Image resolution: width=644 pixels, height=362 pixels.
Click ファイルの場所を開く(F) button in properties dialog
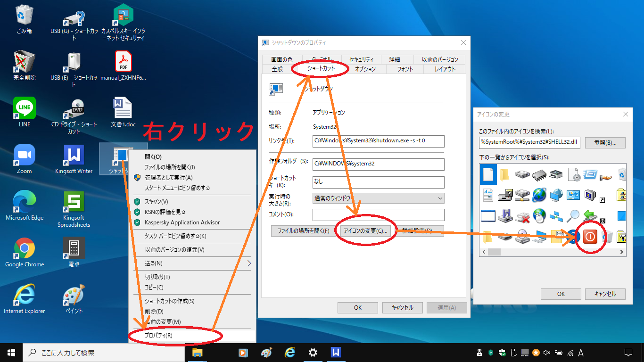303,230
